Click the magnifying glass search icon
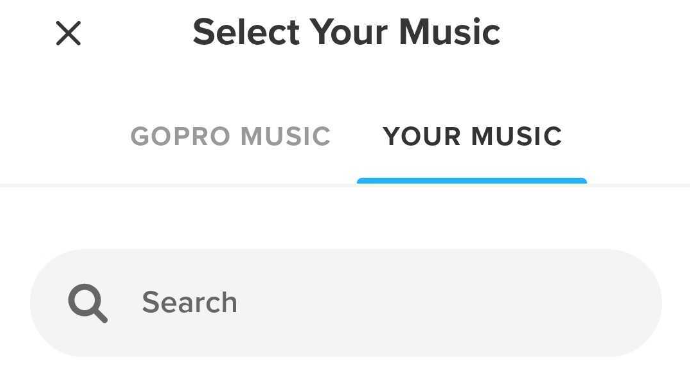The width and height of the screenshot is (690, 378). 88,303
